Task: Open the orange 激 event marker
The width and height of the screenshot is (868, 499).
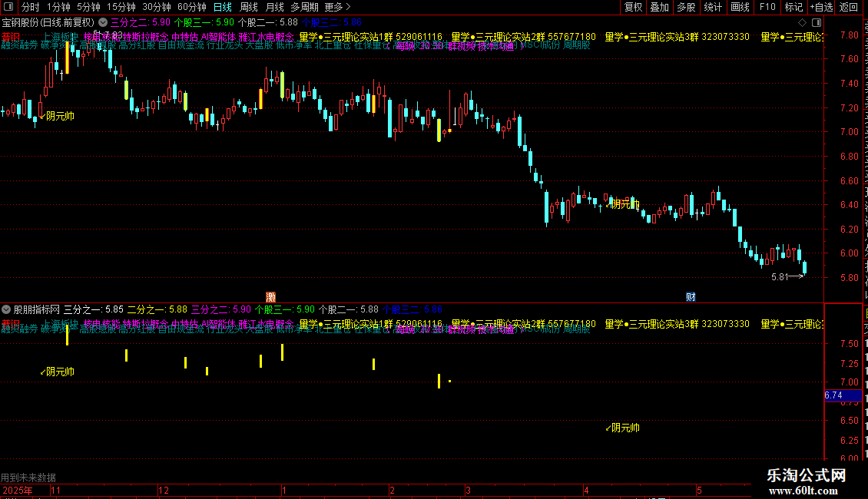Action: point(270,297)
